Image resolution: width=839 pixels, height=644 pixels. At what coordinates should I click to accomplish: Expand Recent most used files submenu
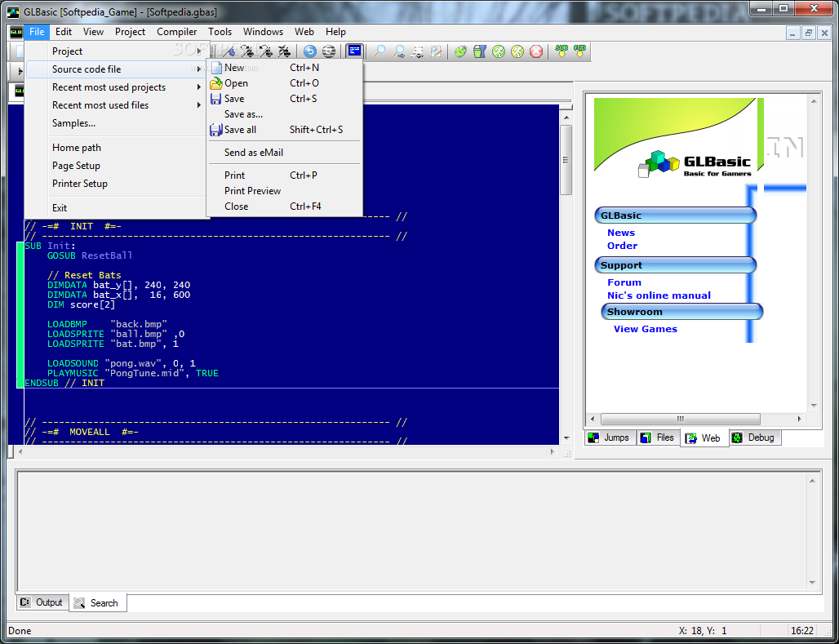pos(199,105)
